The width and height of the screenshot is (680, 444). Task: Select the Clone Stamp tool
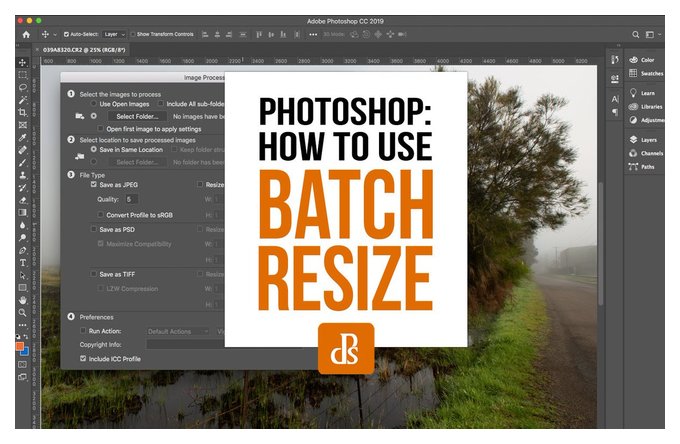[x=23, y=175]
